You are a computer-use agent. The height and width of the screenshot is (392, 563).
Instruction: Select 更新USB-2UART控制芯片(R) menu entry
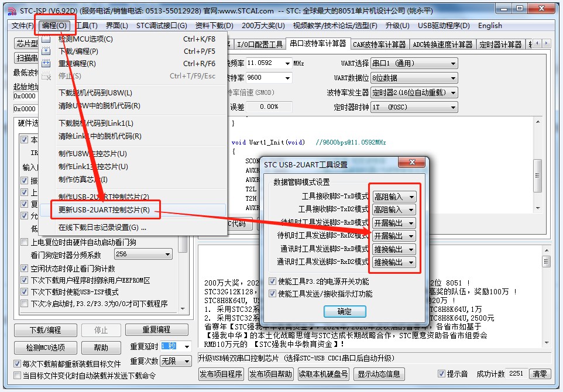pos(133,209)
